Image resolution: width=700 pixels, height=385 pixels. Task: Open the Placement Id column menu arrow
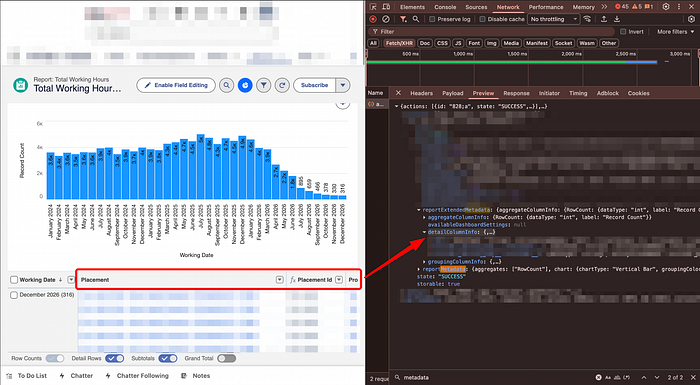coord(339,280)
